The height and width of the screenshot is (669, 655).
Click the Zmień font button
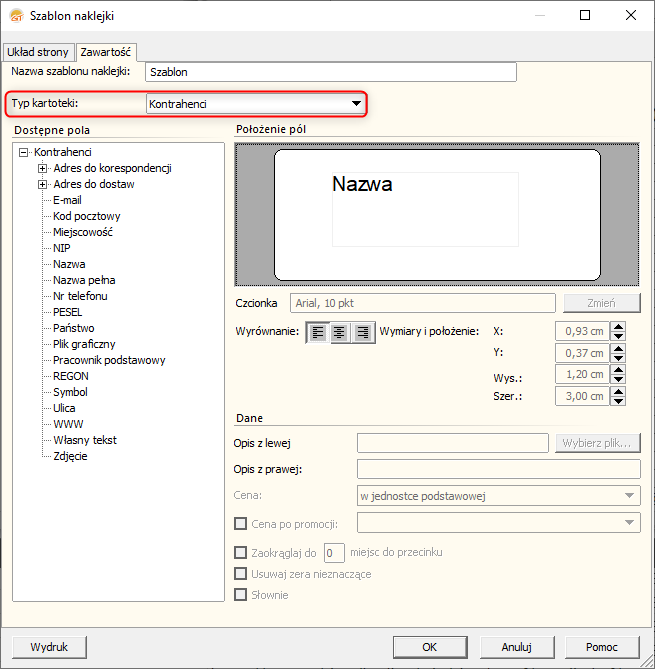click(602, 303)
